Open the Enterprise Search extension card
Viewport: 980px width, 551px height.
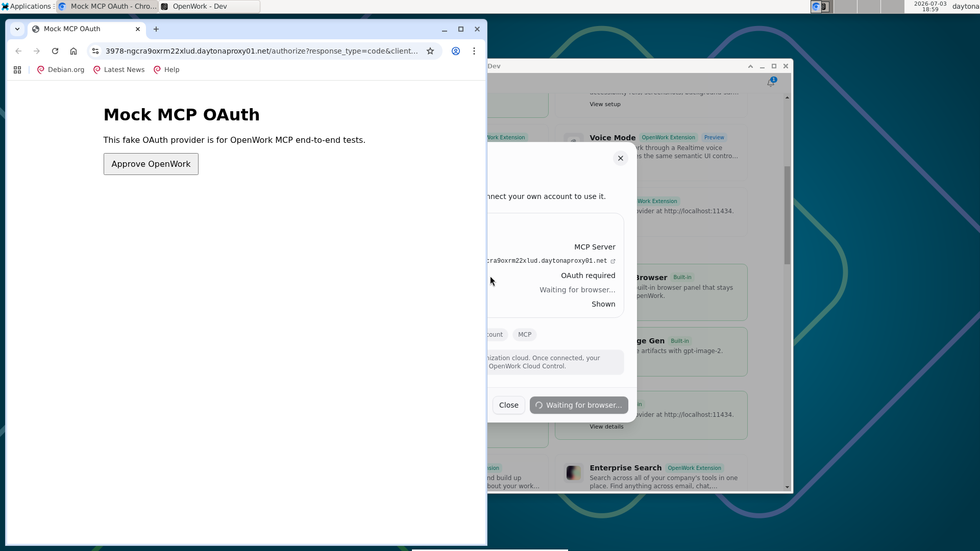651,474
